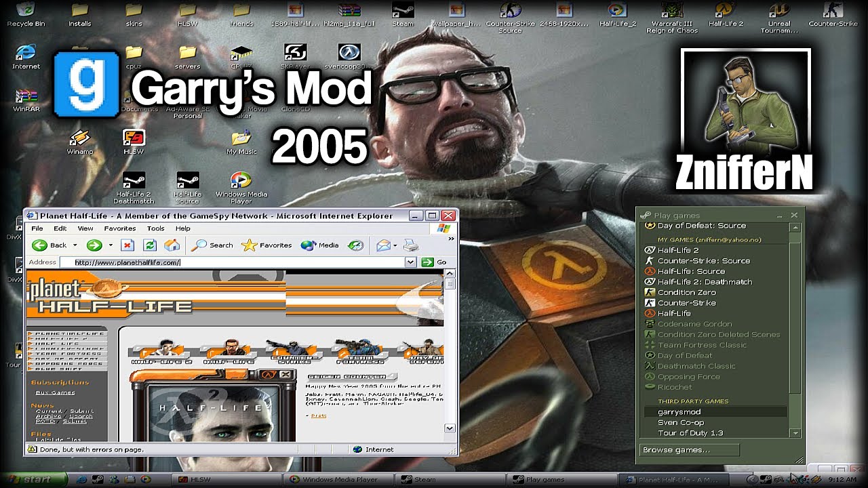Click the Windows start button
This screenshot has width=868, height=488.
coord(33,479)
